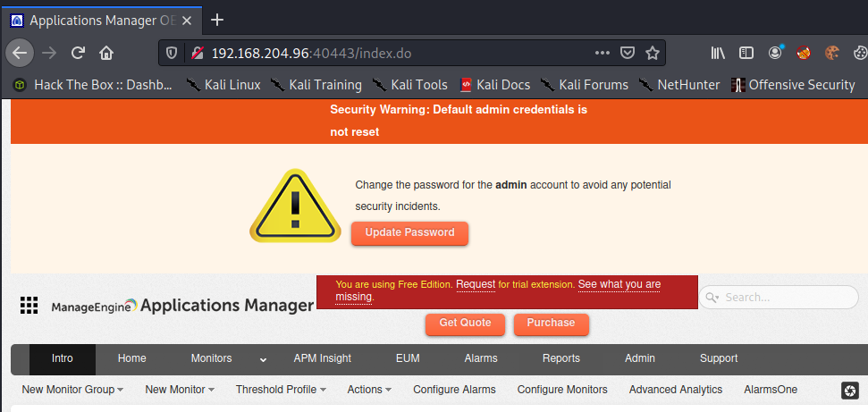
Task: Open the Admin tab
Action: (639, 358)
